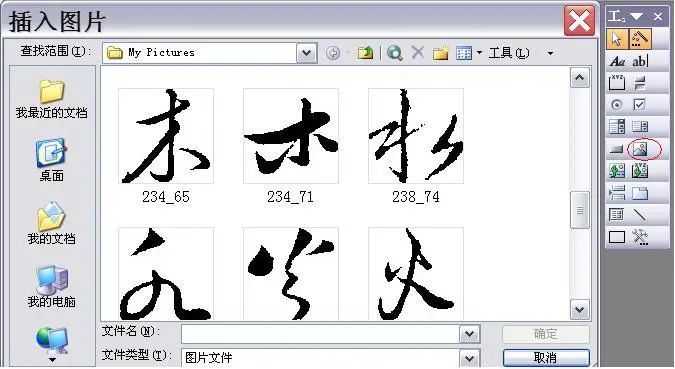Viewport: 675px width, 369px height.
Task: Pick the Subform/Subreport tool
Action: click(617, 214)
